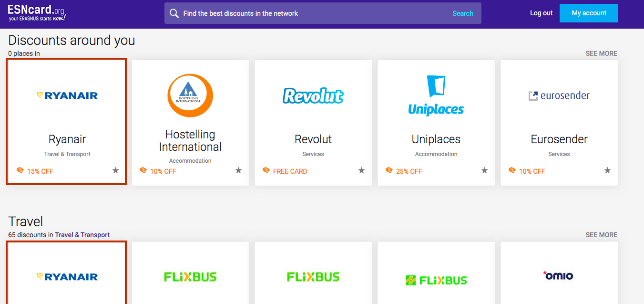Click the 25% OFF label on Uniplaces

pyautogui.click(x=409, y=171)
